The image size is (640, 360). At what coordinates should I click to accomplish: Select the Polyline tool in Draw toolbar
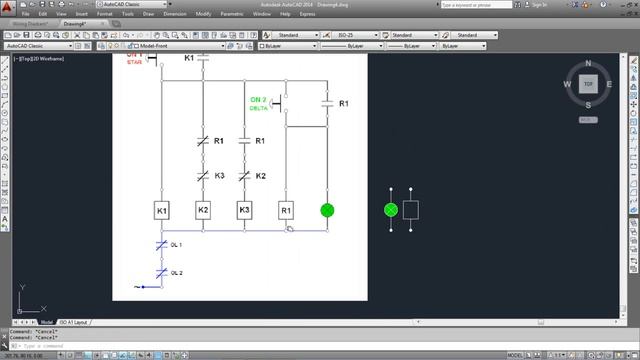point(5,78)
